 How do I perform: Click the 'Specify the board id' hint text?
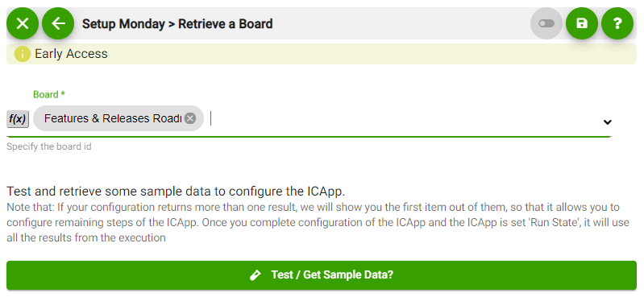pos(49,146)
